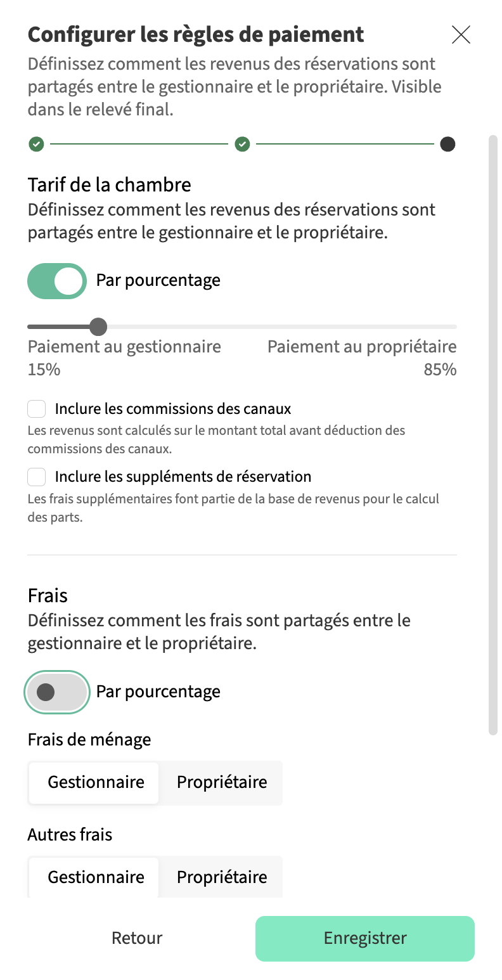The height and width of the screenshot is (980, 502).
Task: Select Gestionnaire under Frais de ménage
Action: pos(96,782)
